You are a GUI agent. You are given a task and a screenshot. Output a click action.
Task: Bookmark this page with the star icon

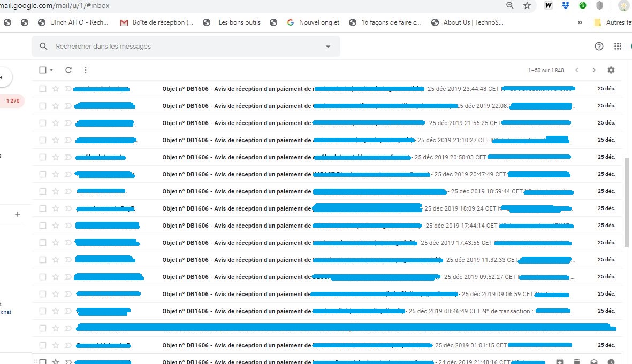coord(527,5)
